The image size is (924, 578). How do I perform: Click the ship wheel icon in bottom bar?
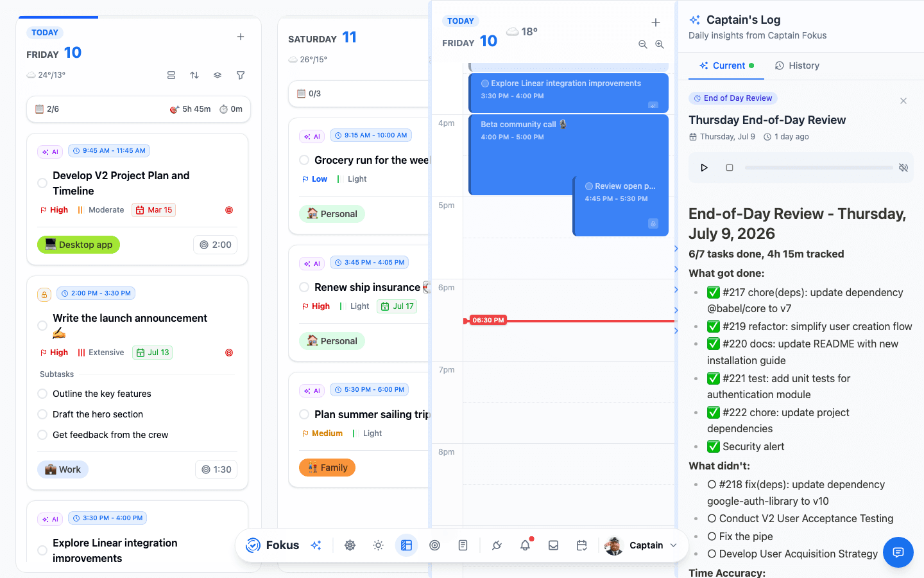[x=350, y=545]
